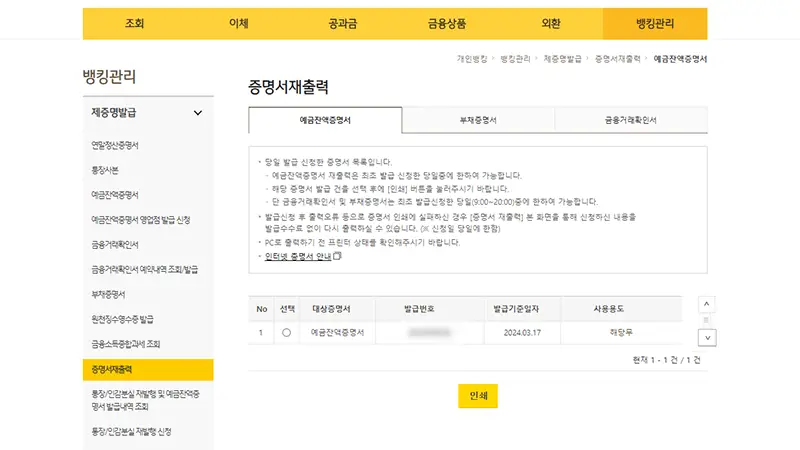Open 금융거래확인서 in the sidebar
Screen dimensions: 800x450
(x=115, y=245)
